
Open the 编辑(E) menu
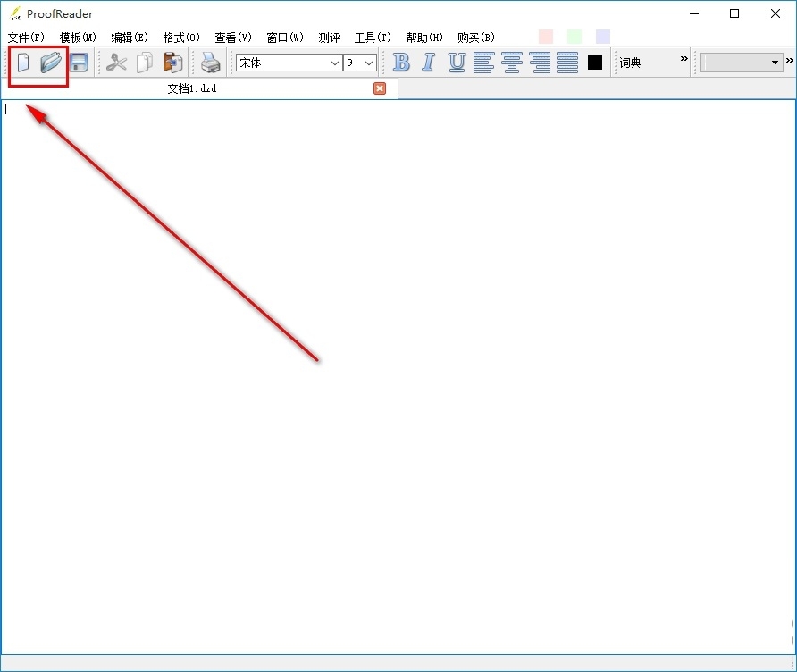(130, 38)
